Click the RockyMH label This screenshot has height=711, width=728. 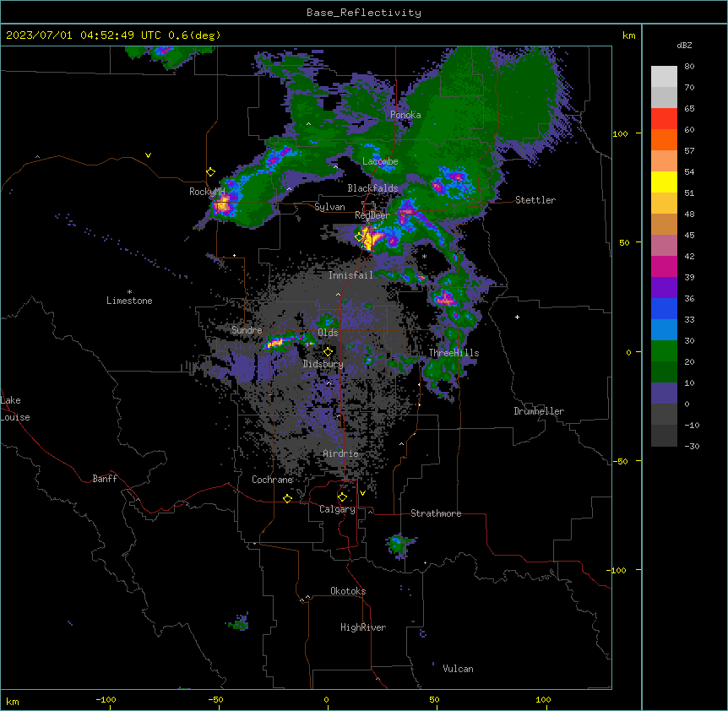pos(207,192)
